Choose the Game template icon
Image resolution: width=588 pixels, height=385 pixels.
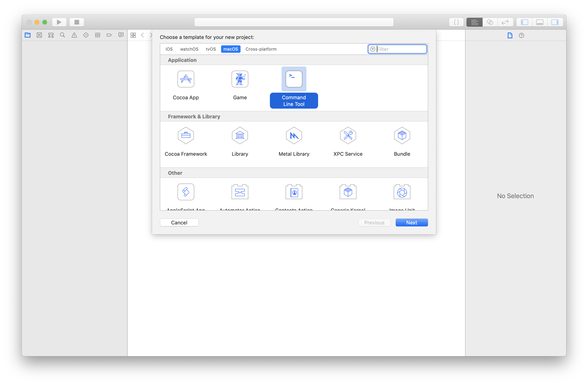pos(240,79)
